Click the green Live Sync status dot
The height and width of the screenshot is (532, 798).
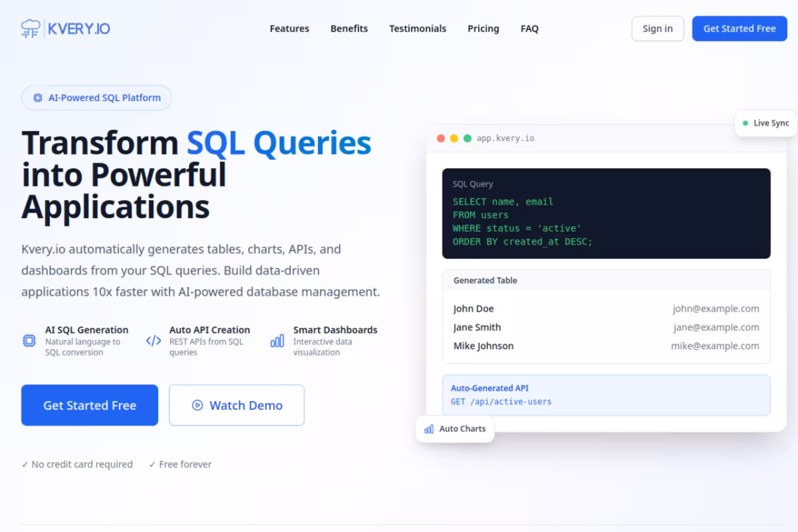pos(746,123)
